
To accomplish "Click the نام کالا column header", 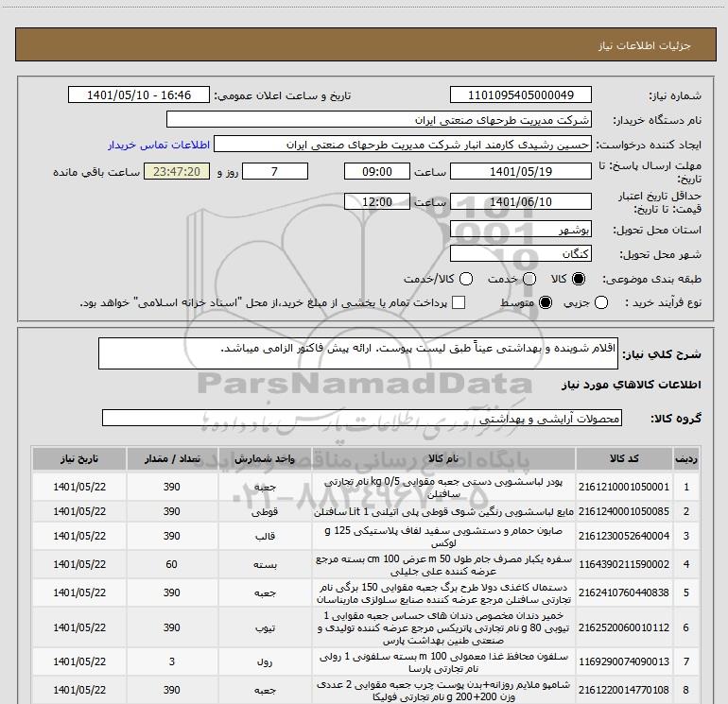I will click(x=443, y=458).
